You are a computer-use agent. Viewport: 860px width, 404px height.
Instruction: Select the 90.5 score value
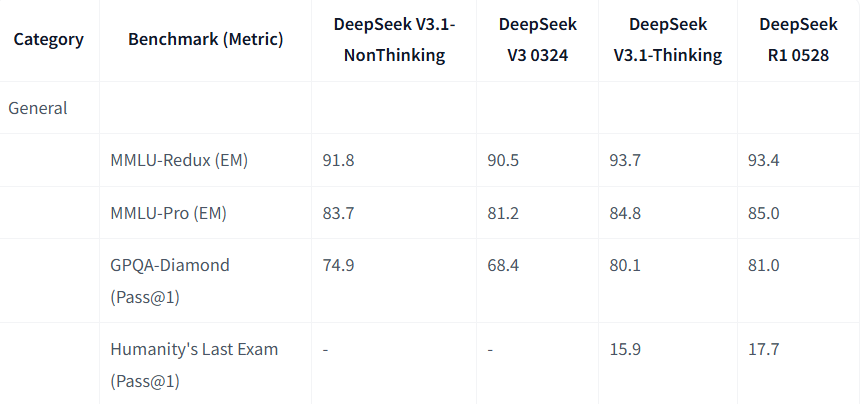(x=502, y=160)
